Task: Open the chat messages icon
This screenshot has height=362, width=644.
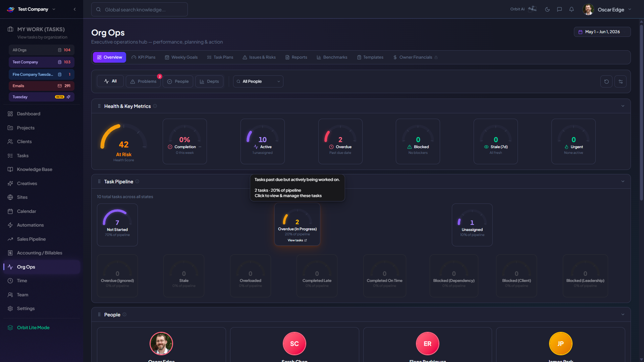Action: (559, 9)
